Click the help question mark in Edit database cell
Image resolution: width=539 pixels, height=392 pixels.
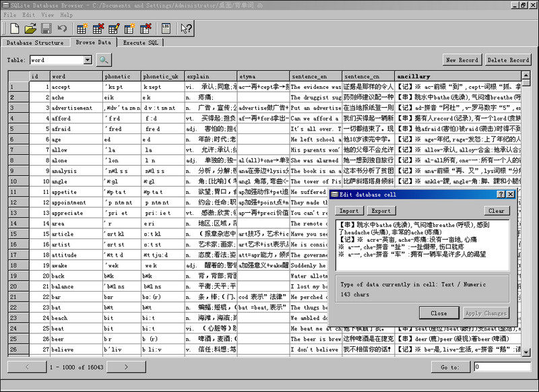(501, 195)
